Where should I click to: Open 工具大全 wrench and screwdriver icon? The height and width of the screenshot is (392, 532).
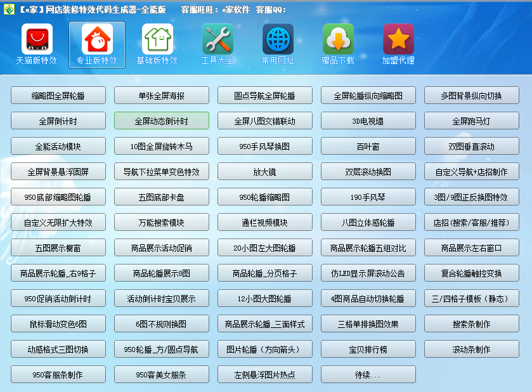(217, 39)
